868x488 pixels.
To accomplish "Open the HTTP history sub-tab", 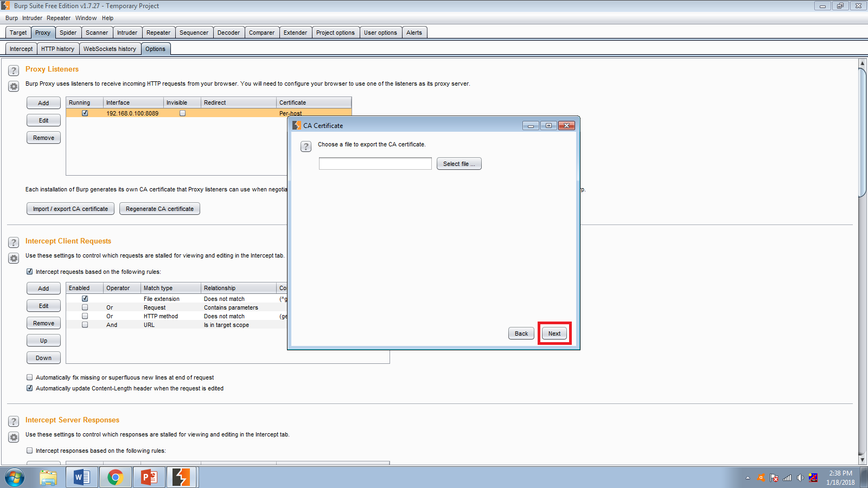I will [58, 49].
